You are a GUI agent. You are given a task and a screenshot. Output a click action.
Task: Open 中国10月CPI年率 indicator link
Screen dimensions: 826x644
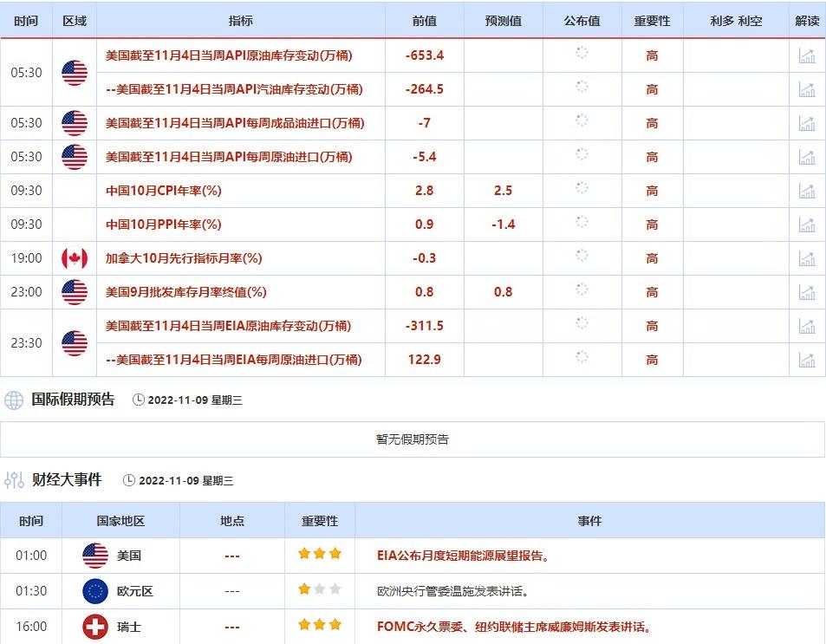click(164, 191)
